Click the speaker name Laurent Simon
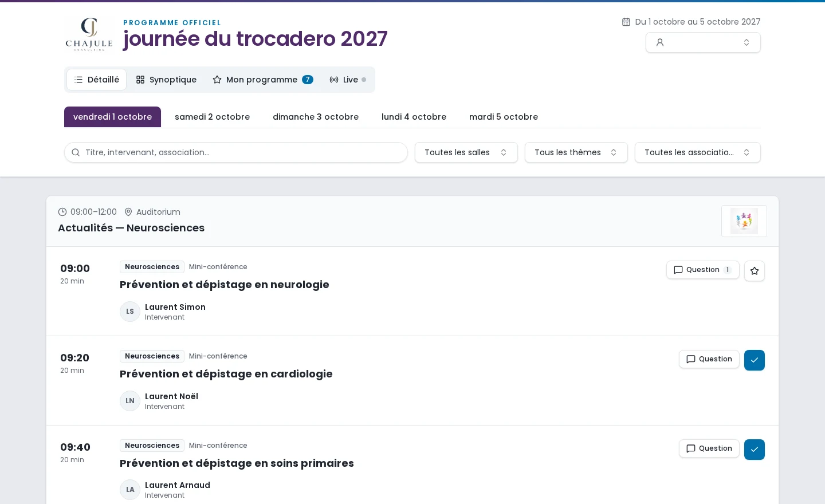 175,307
